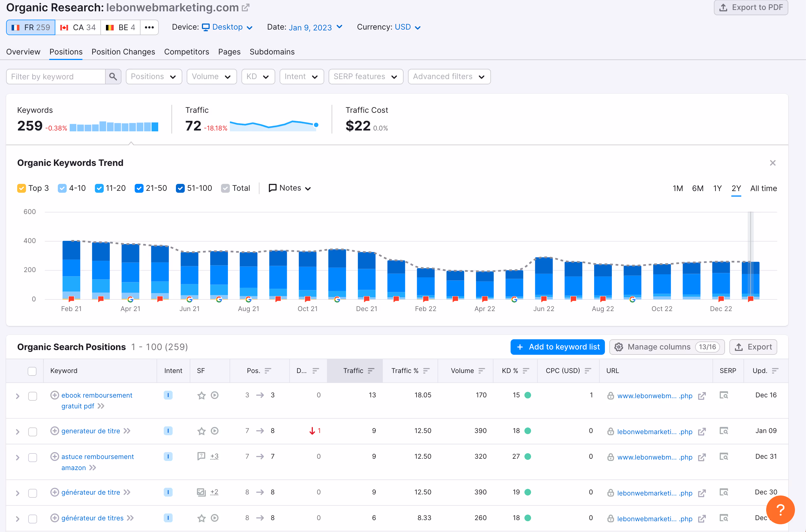Click the Export to PDF button
This screenshot has width=806, height=532.
click(751, 7)
